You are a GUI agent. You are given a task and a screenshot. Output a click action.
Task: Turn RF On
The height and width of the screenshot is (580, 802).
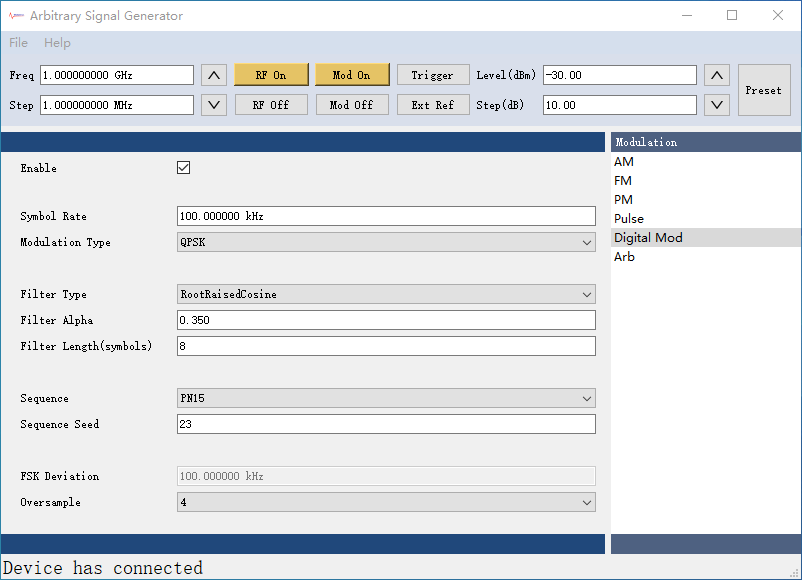click(270, 75)
